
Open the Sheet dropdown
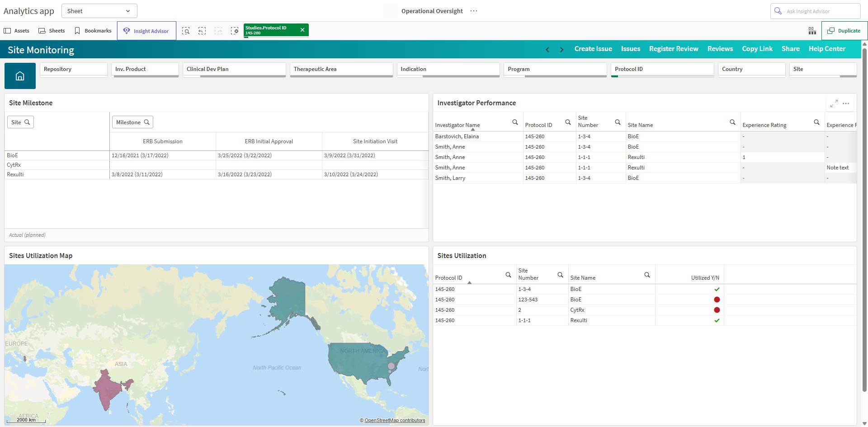[99, 11]
